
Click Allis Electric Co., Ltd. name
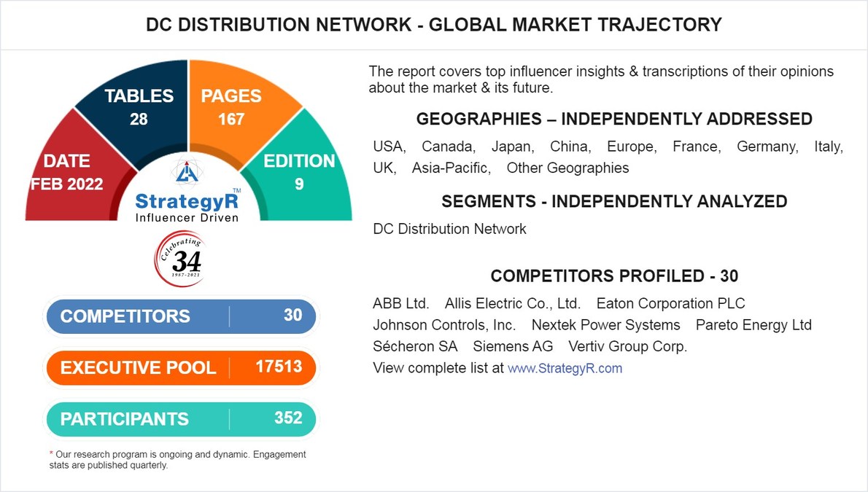(513, 304)
